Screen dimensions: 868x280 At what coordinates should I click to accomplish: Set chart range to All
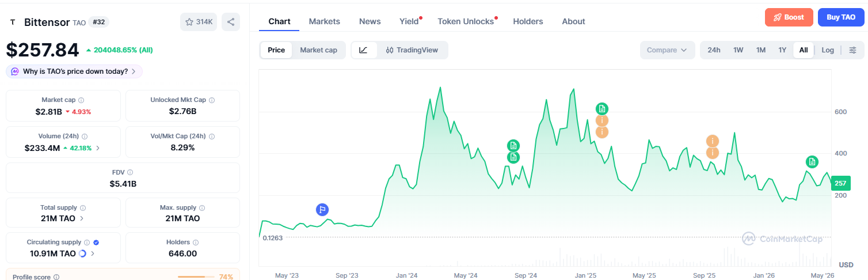coord(804,50)
